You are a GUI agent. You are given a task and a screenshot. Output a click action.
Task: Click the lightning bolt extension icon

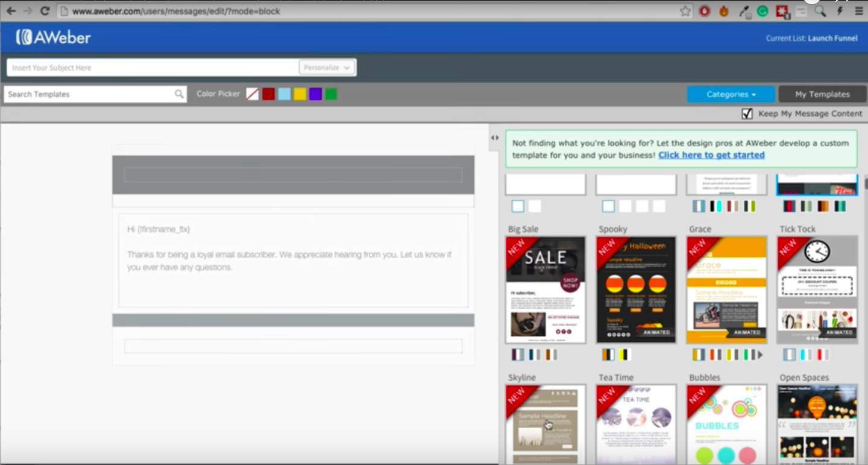pyautogui.click(x=840, y=11)
